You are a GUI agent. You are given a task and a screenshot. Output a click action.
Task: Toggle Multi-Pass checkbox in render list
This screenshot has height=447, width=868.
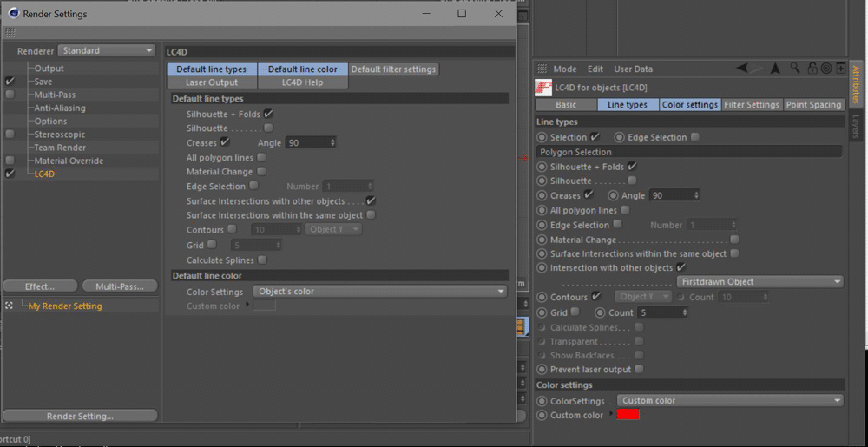click(10, 95)
